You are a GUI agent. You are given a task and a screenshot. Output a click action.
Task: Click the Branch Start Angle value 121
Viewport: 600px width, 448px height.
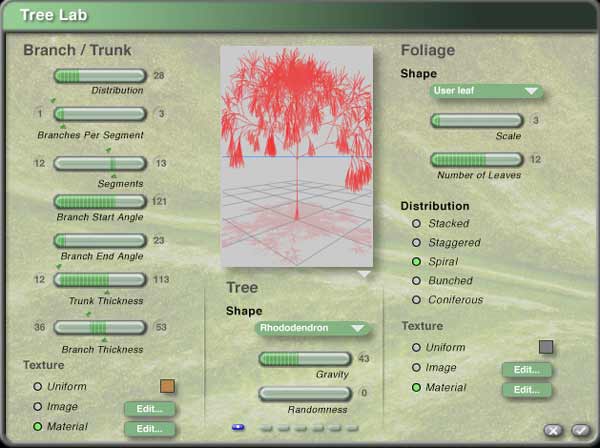tap(159, 201)
